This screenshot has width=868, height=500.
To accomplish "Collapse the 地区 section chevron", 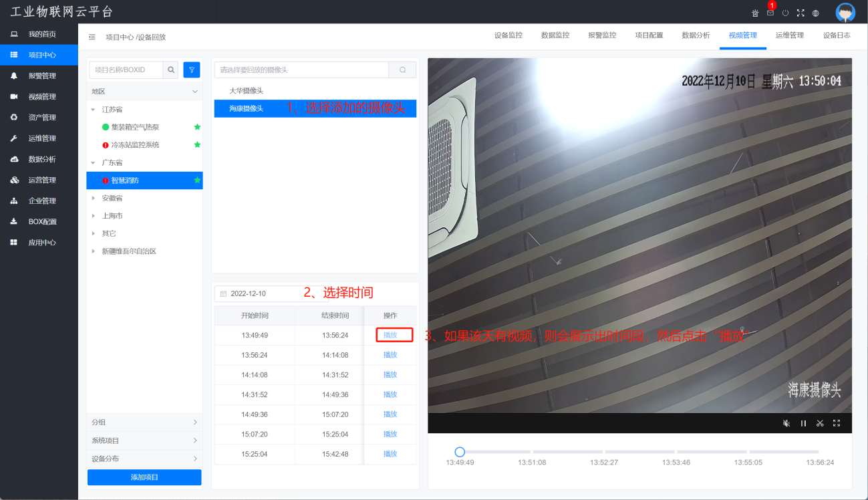I will (195, 91).
